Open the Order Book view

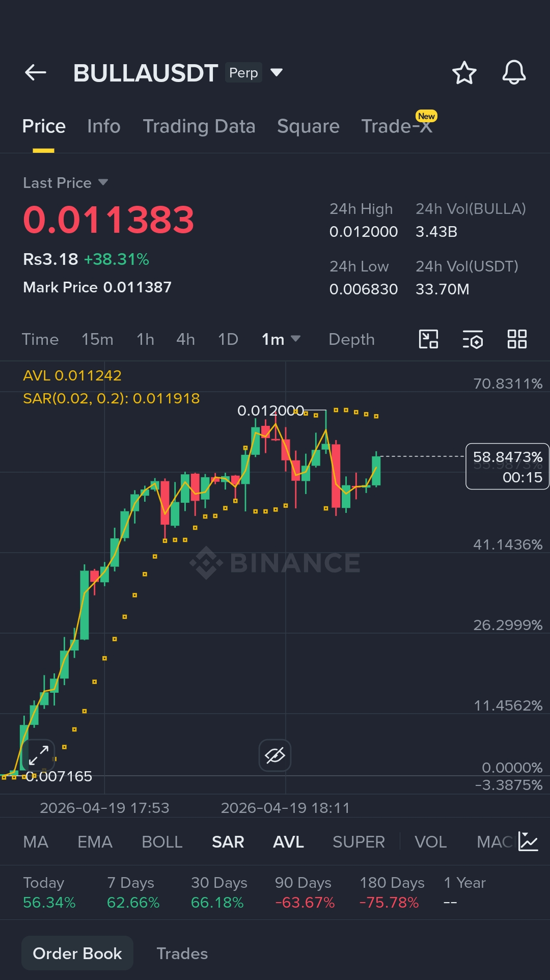point(77,953)
